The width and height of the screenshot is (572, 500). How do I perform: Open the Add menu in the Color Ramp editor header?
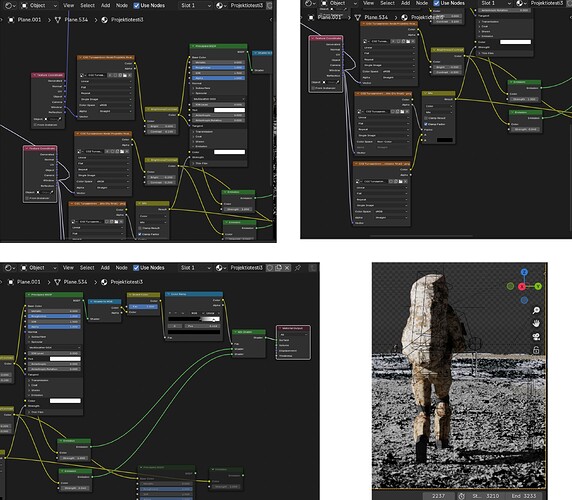click(x=105, y=268)
